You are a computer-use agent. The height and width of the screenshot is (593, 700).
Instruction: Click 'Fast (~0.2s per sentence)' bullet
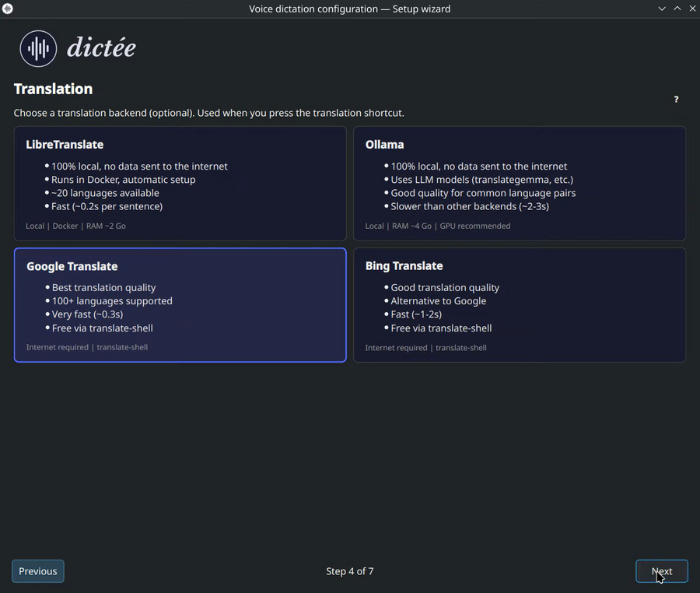tap(107, 206)
